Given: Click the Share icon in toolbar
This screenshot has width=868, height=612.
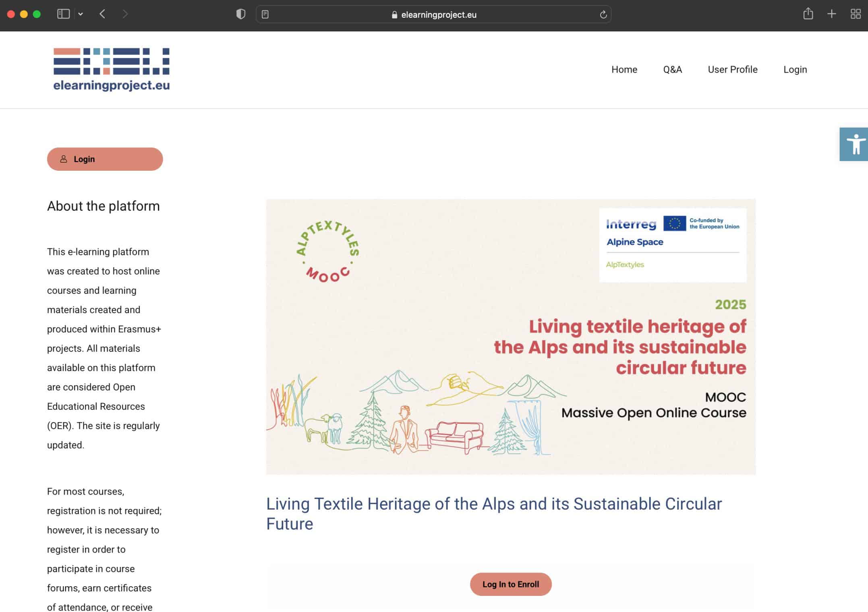Looking at the screenshot, I should pyautogui.click(x=808, y=14).
